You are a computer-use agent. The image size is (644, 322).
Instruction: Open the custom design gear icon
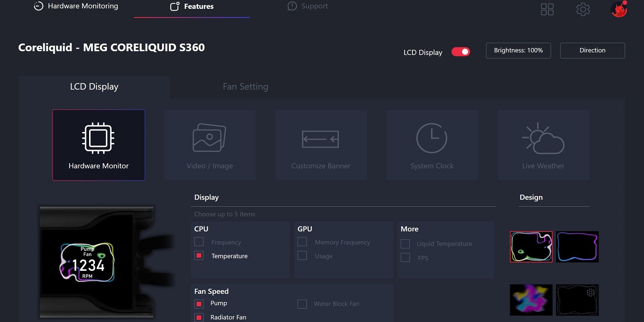tap(591, 292)
